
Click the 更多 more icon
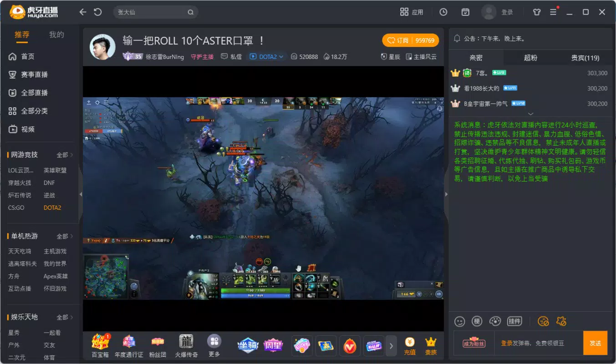[x=214, y=346]
